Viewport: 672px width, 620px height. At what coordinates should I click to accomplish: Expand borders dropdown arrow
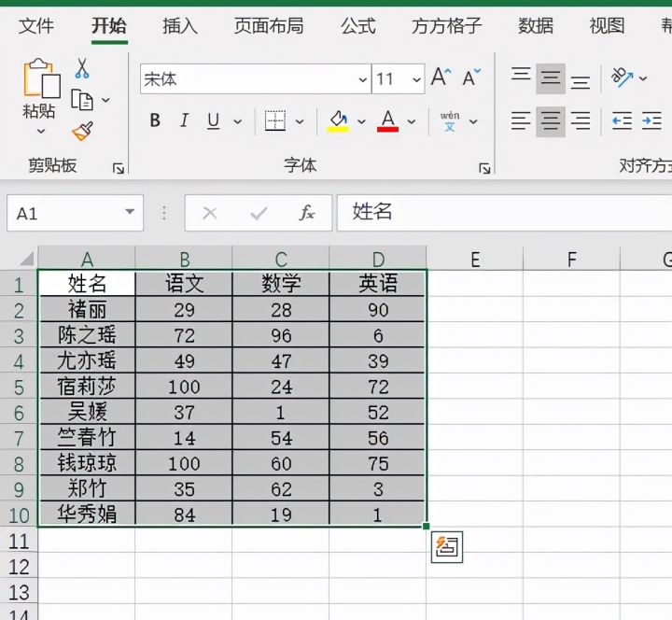300,121
